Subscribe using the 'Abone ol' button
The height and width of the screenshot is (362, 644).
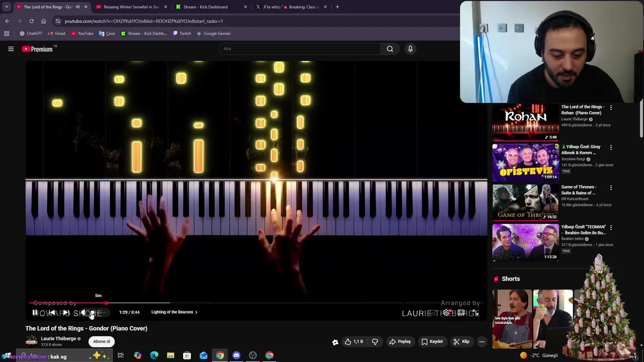click(101, 341)
